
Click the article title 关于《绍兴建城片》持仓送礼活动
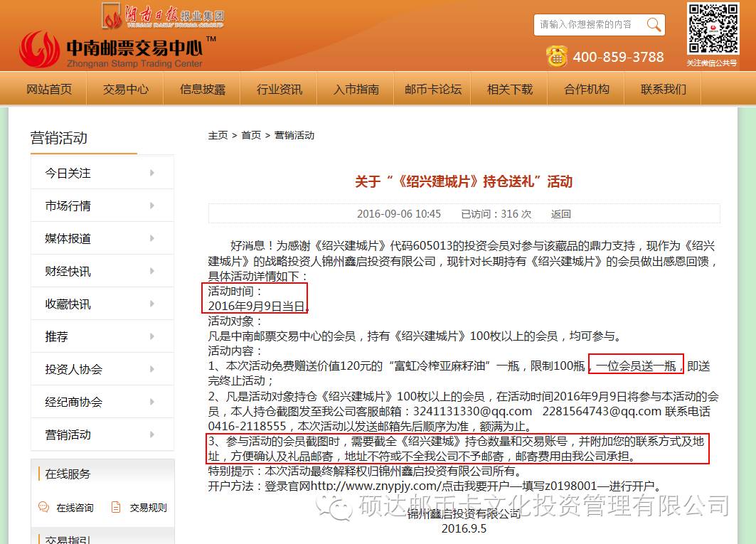click(464, 182)
